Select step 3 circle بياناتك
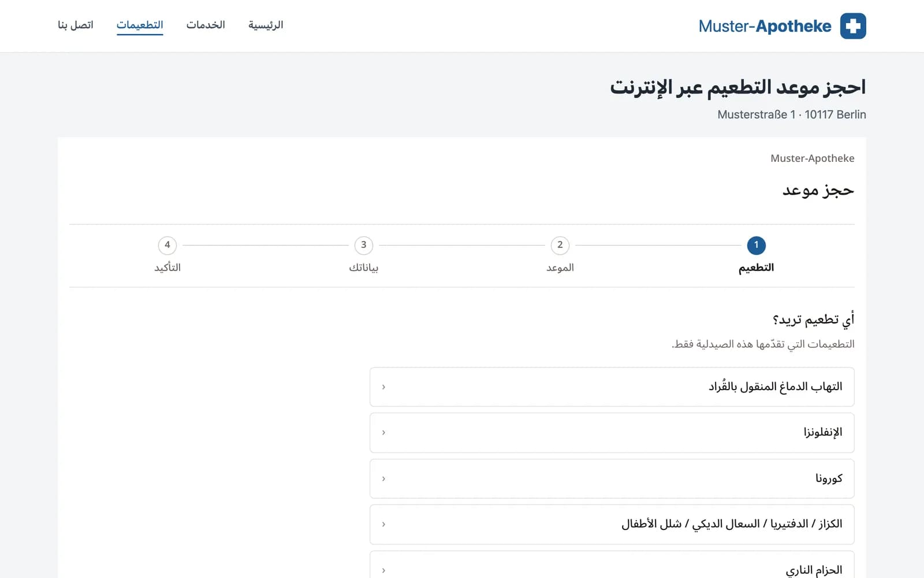This screenshot has height=578, width=924. coord(363,245)
